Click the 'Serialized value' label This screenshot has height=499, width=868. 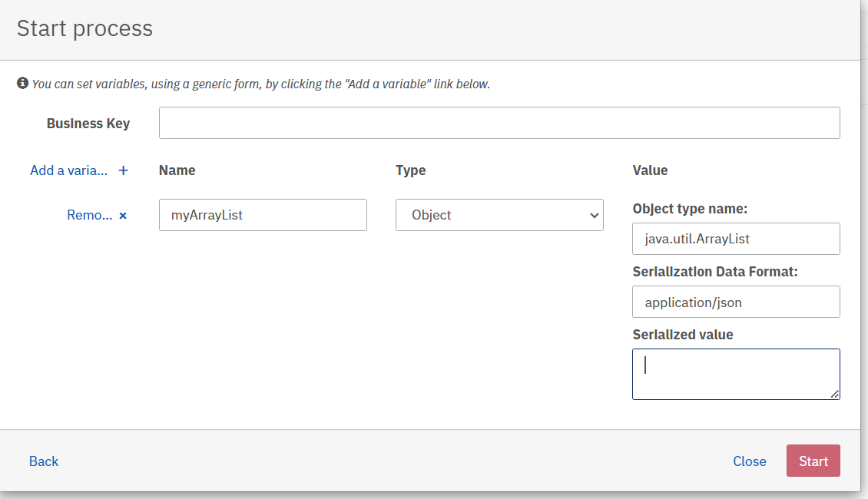pyautogui.click(x=683, y=335)
